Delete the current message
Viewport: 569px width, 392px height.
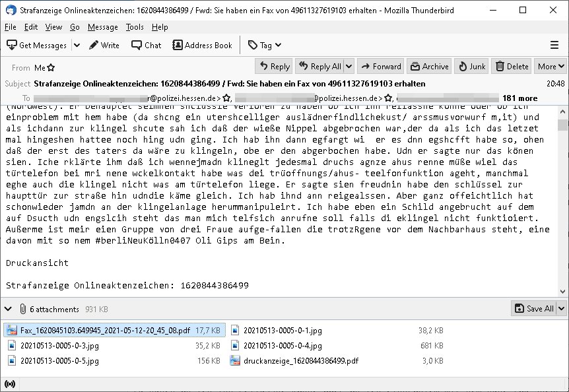coord(512,67)
